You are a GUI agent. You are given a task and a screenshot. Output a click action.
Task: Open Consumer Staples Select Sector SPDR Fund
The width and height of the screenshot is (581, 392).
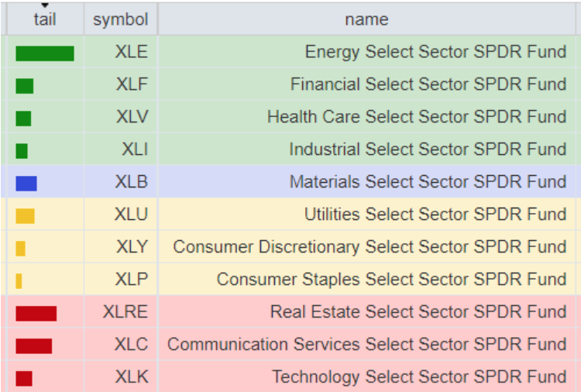tap(391, 280)
